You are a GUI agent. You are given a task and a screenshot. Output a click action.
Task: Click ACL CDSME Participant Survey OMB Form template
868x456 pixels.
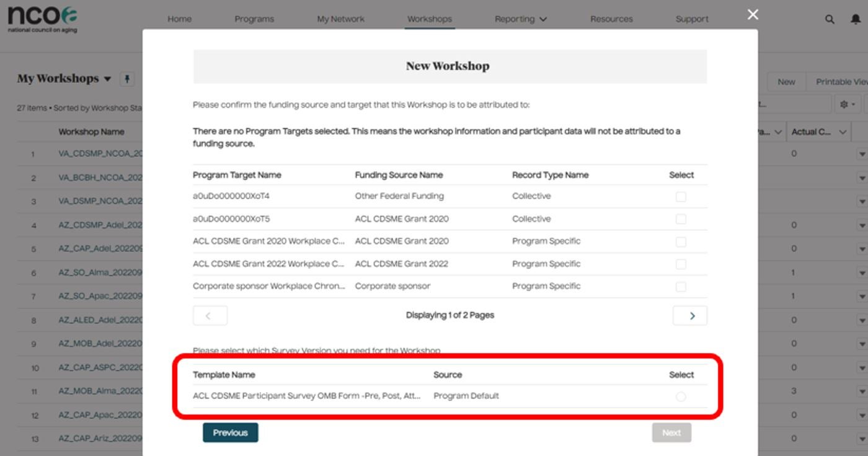point(307,396)
